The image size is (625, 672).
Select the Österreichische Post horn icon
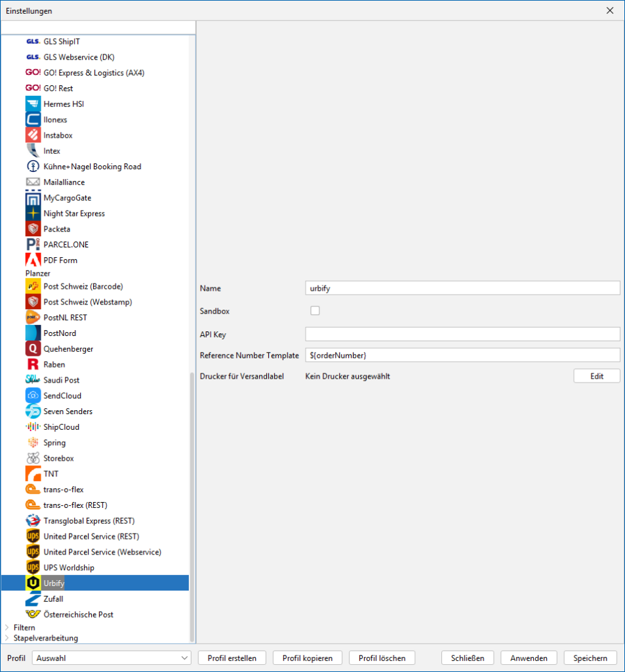(33, 614)
